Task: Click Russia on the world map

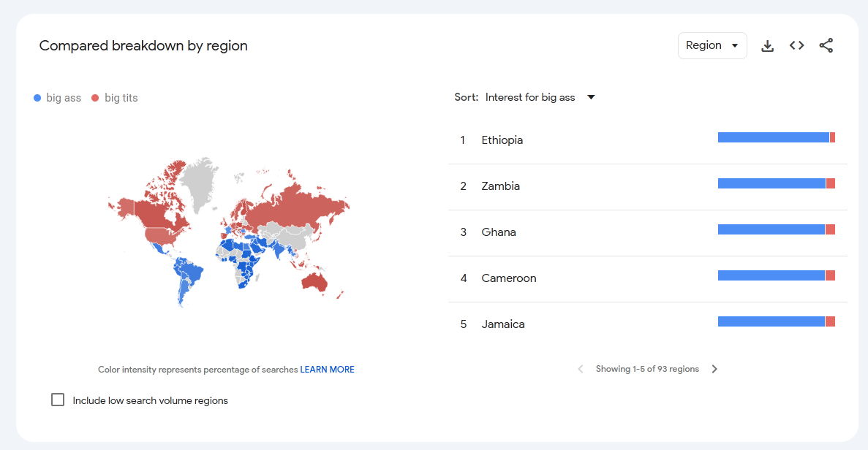Action: point(293,203)
